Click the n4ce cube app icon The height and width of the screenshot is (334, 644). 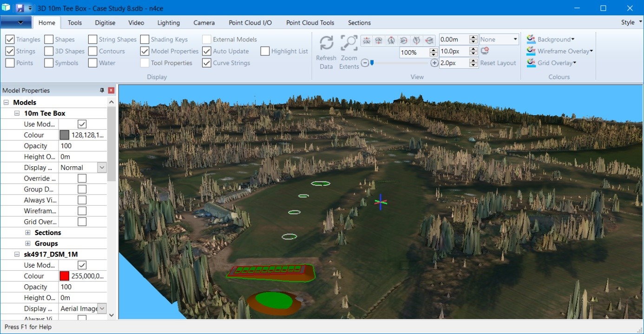pyautogui.click(x=6, y=8)
